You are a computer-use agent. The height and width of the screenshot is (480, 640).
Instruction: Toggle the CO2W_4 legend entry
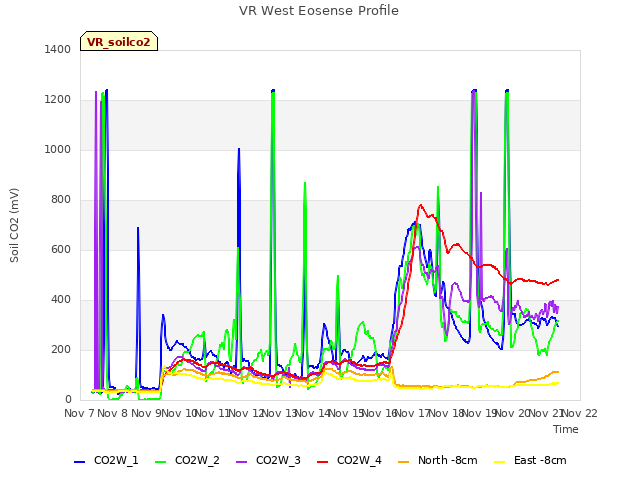click(349, 460)
